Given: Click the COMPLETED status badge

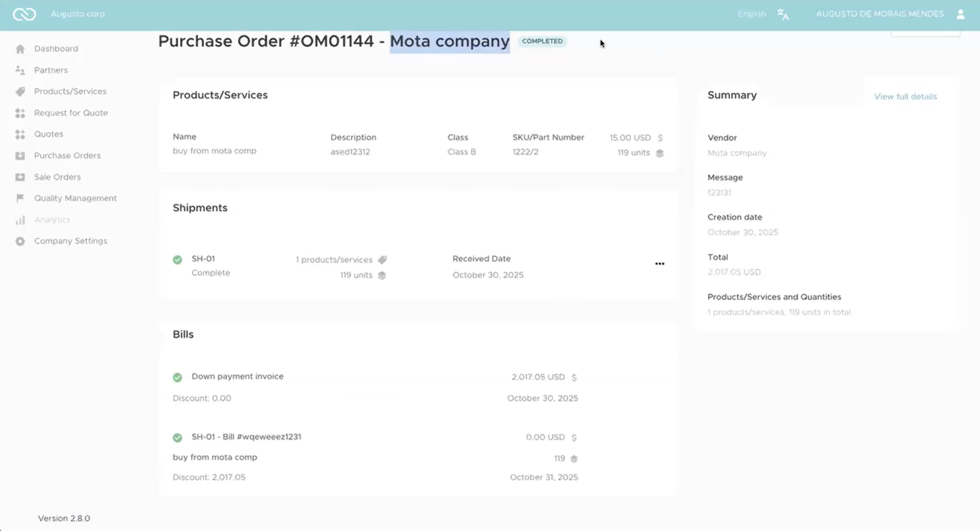Looking at the screenshot, I should (542, 41).
